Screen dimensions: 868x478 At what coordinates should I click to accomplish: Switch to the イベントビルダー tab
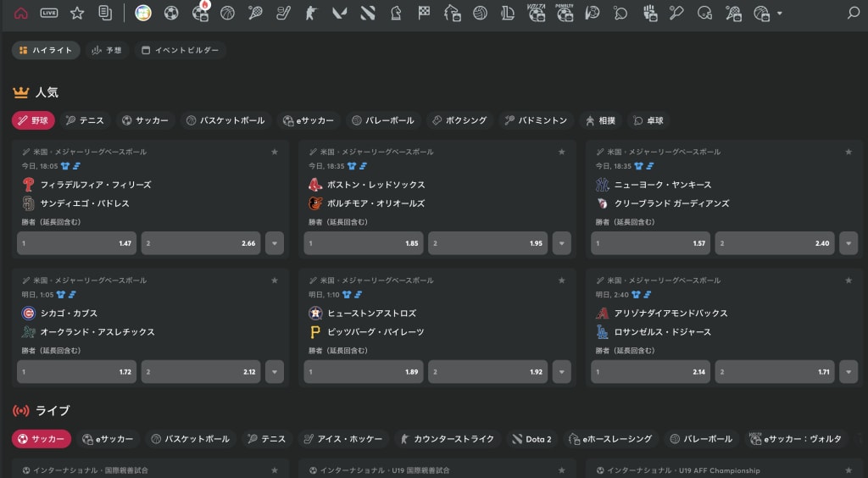180,50
